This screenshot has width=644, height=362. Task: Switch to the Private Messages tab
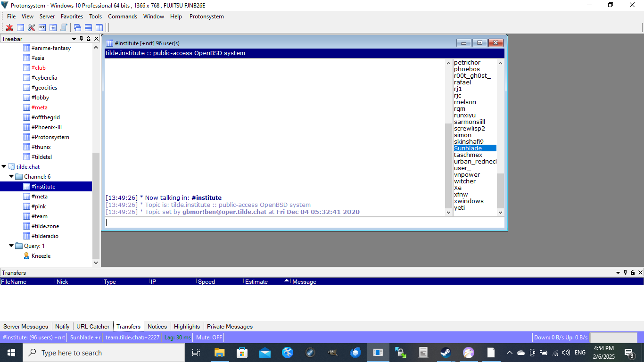coord(230,326)
